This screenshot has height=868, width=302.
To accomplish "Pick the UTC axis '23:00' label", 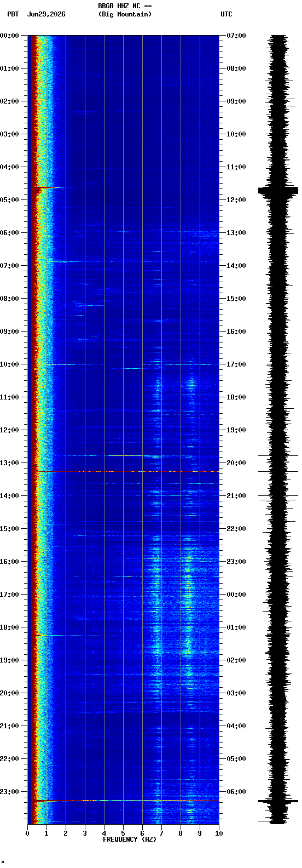I will (236, 562).
